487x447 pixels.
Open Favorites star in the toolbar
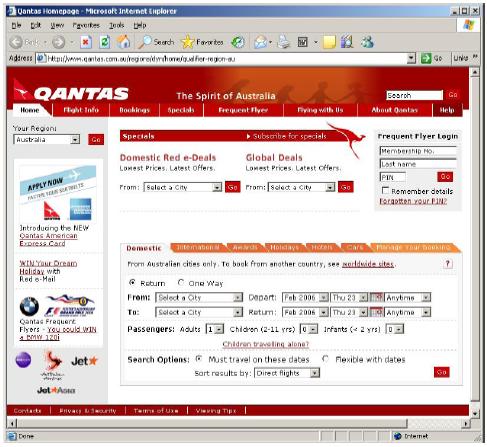coord(187,42)
